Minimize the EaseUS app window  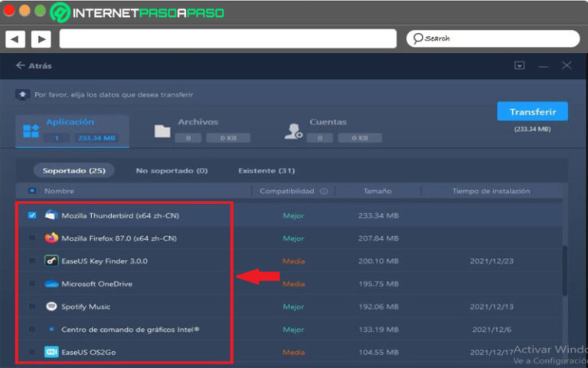point(543,66)
